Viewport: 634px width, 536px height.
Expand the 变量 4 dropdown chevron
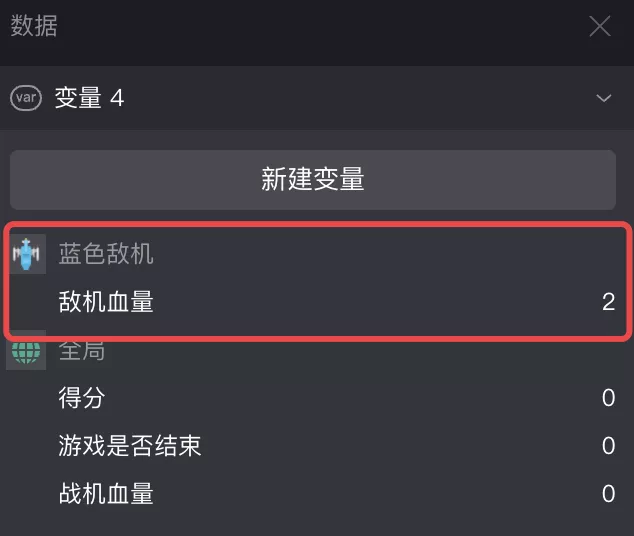[x=604, y=98]
